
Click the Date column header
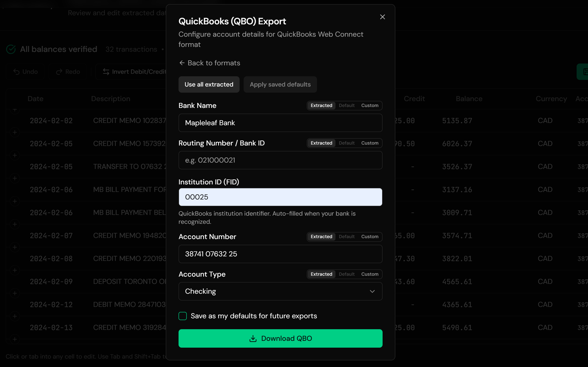[36, 99]
